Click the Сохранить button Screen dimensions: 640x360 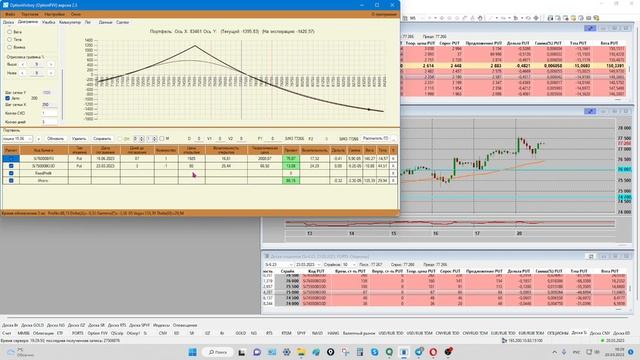(x=102, y=139)
